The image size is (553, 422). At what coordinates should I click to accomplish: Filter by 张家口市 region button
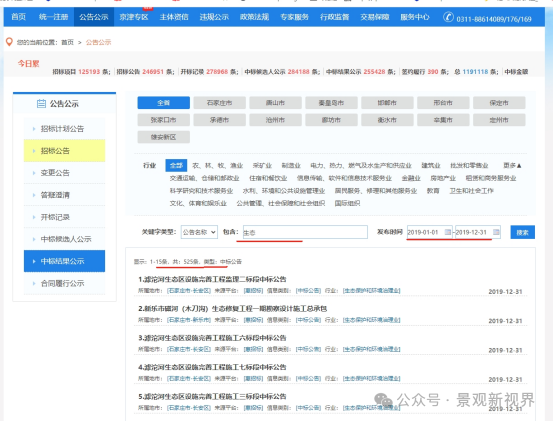(x=164, y=120)
